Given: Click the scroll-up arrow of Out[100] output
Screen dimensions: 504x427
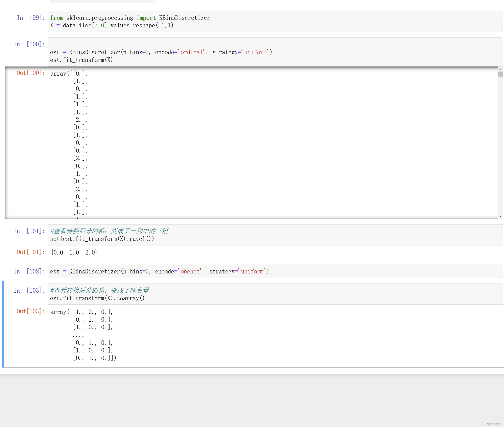Looking at the screenshot, I should (x=500, y=69).
